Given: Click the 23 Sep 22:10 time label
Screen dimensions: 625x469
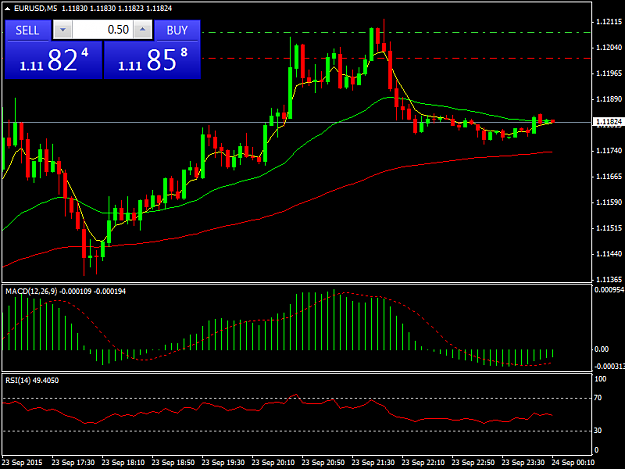Looking at the screenshot, I should 423,463.
